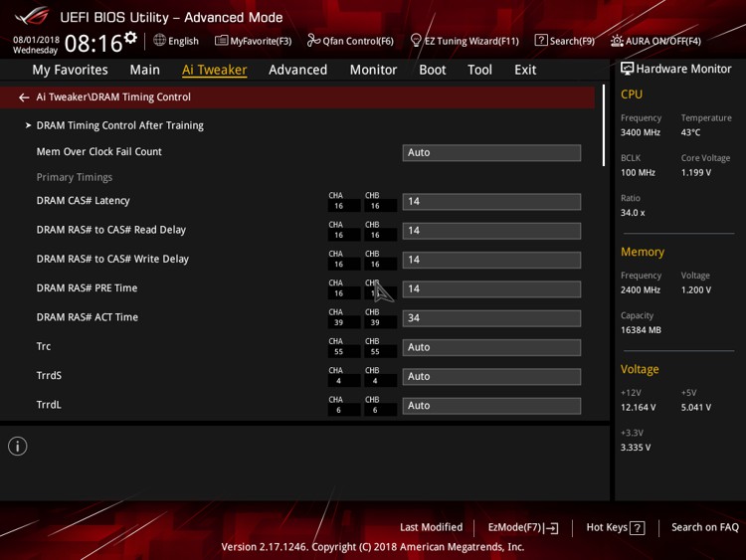Screen dimensions: 746x560
Task: Edit DRAM RAS# ACT Time field
Action: tap(491, 318)
